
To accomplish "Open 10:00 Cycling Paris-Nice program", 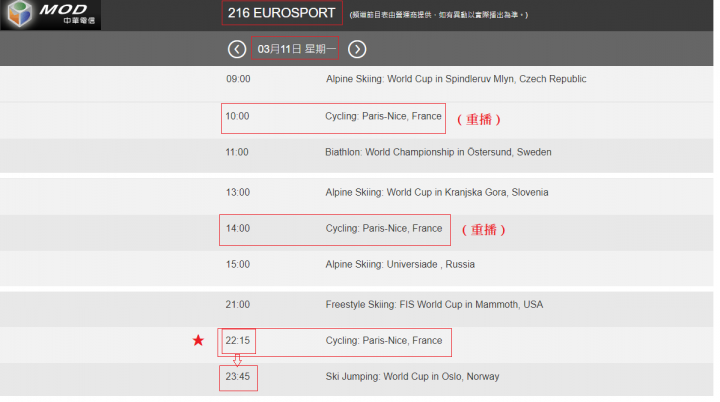I will [x=357, y=120].
